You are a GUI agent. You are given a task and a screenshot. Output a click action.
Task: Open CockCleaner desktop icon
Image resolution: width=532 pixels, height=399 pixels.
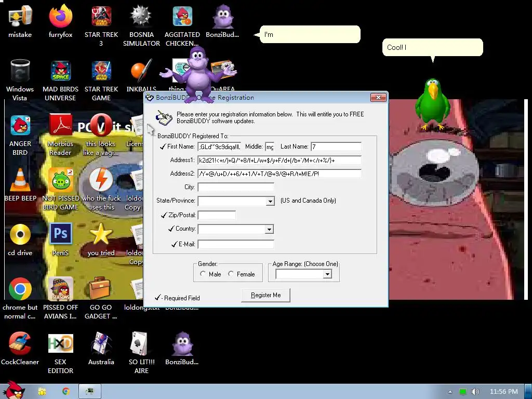click(x=20, y=344)
